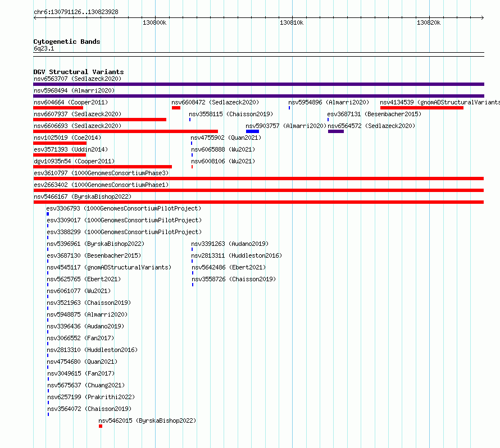The image size is (500, 448).
Task: Open nsv3564072 (Chaisson2019) label
Action: [x=89, y=409]
